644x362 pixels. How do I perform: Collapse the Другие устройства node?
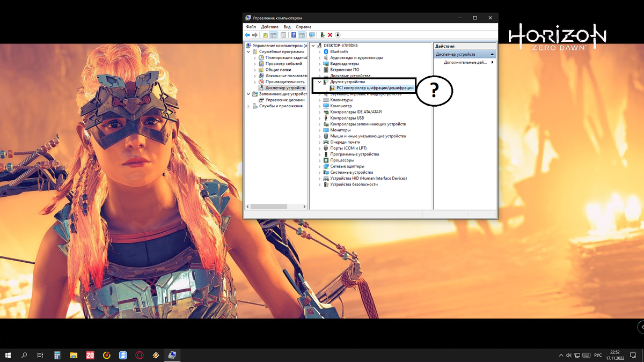pyautogui.click(x=319, y=82)
